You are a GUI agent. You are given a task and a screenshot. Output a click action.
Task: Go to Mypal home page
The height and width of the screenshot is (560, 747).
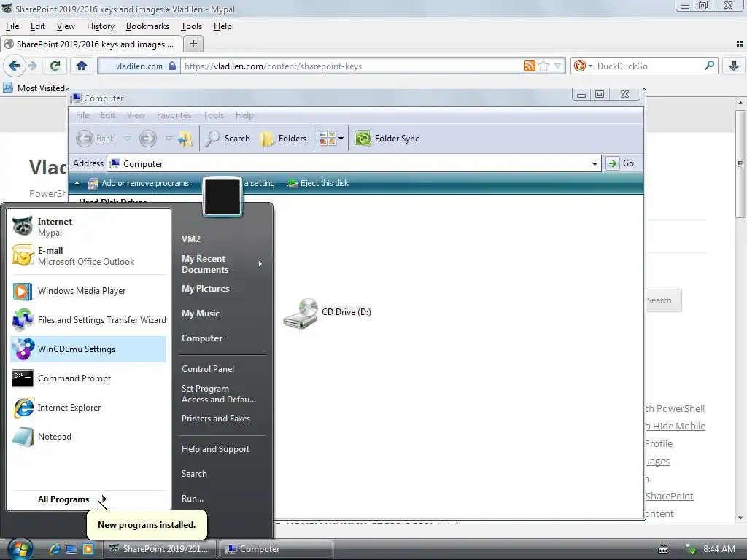[82, 66]
